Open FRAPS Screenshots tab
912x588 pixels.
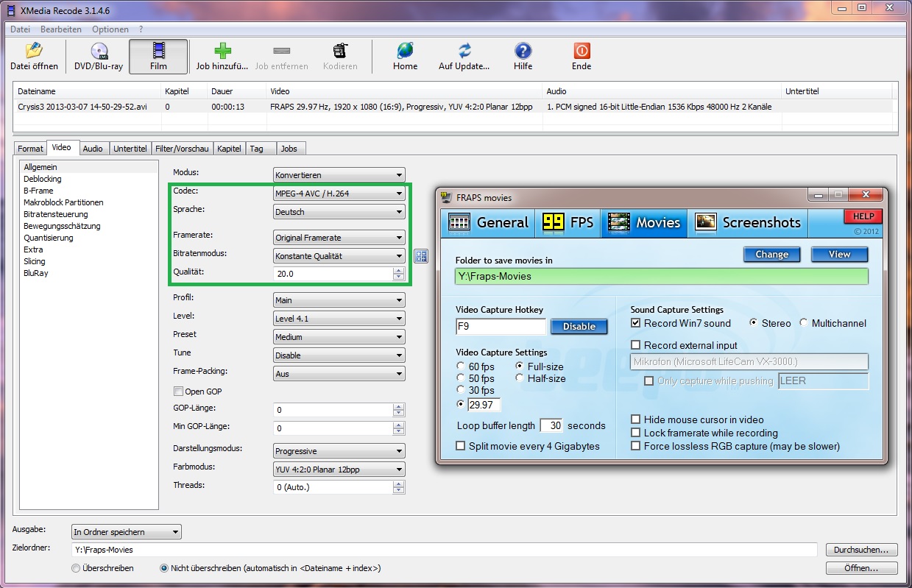point(748,222)
